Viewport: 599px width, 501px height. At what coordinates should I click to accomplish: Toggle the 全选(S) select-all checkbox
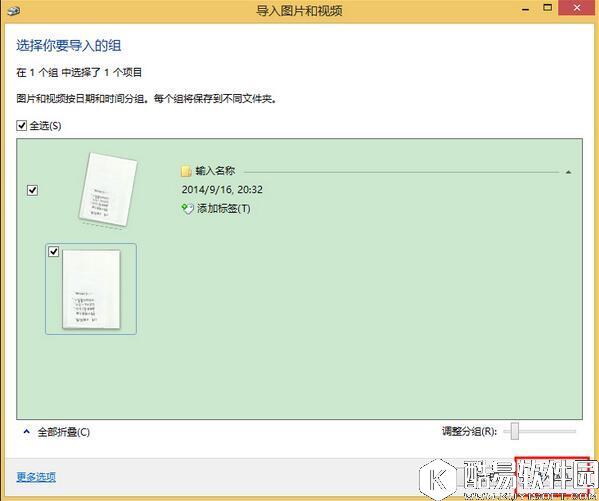point(21,125)
